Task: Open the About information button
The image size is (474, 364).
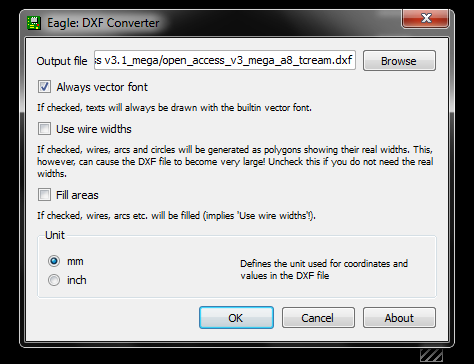Action: tap(399, 318)
